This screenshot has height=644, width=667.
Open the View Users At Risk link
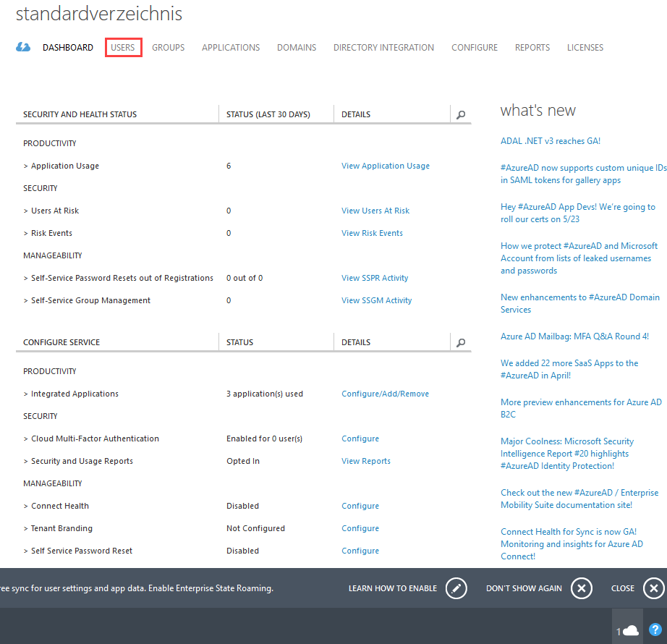375,211
